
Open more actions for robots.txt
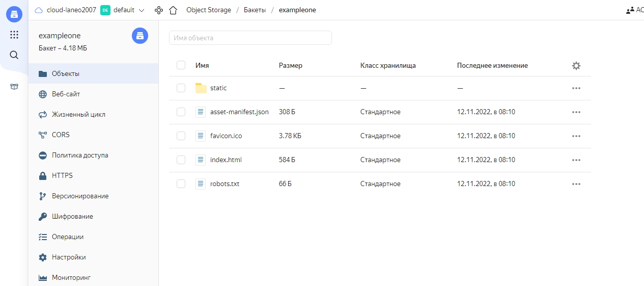coord(576,184)
